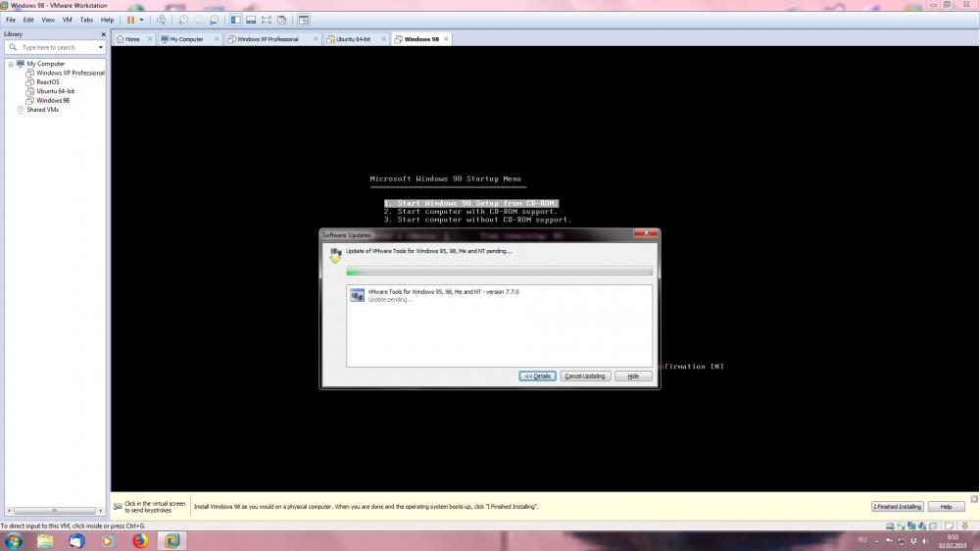The height and width of the screenshot is (551, 980).
Task: Switch to Unity mode icon
Action: click(282, 20)
